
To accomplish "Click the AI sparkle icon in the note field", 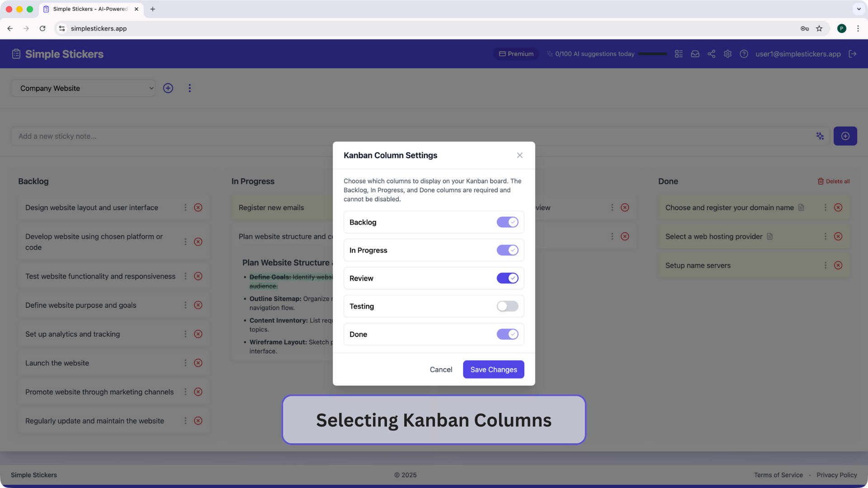I will (820, 136).
